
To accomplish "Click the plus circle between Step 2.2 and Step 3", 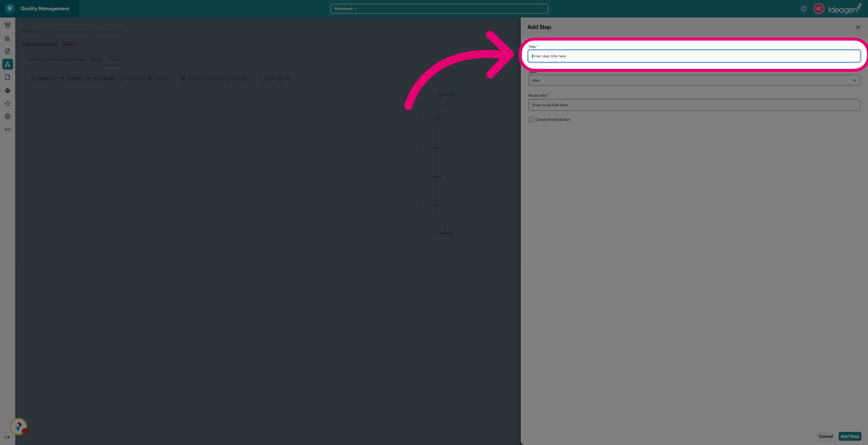I will 436,191.
